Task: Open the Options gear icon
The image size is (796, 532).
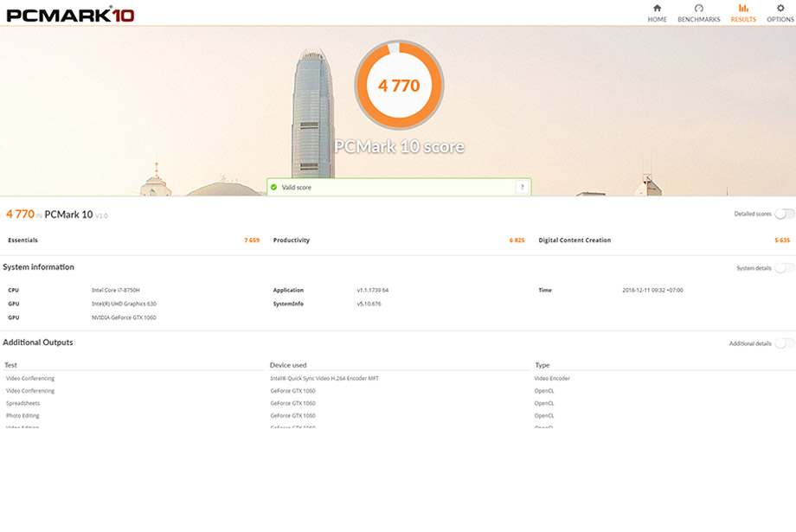Action: 780,8
